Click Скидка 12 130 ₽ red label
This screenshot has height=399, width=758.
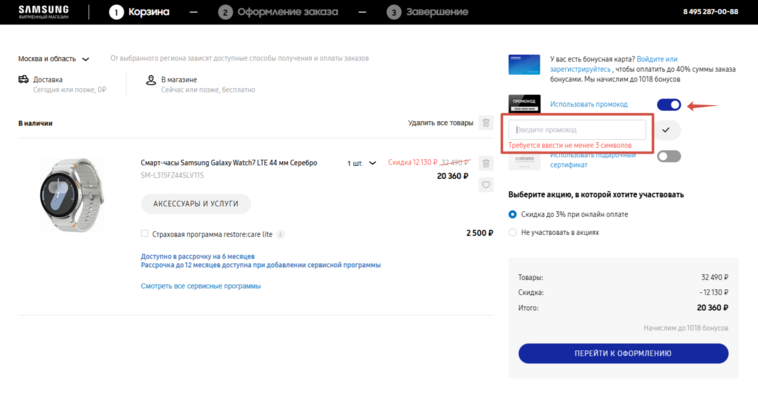click(x=413, y=163)
